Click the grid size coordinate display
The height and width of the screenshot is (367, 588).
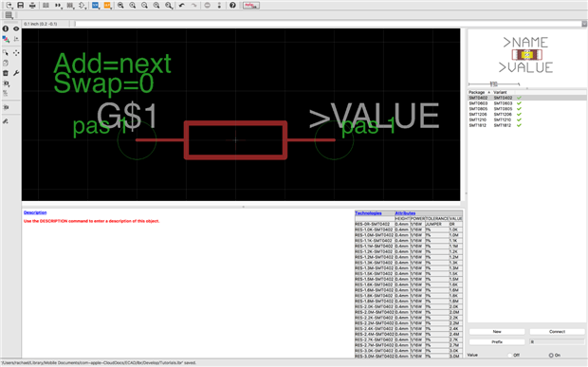tap(41, 24)
